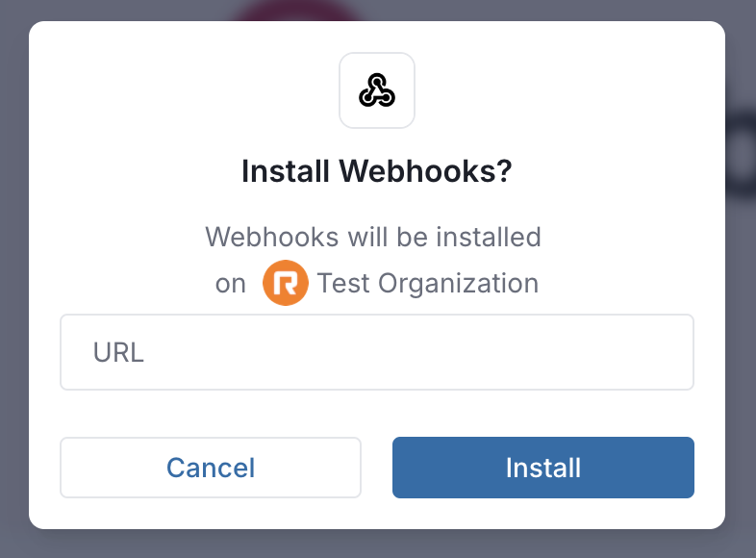Click the blurred maroon shape above the dialog

tap(297, 11)
